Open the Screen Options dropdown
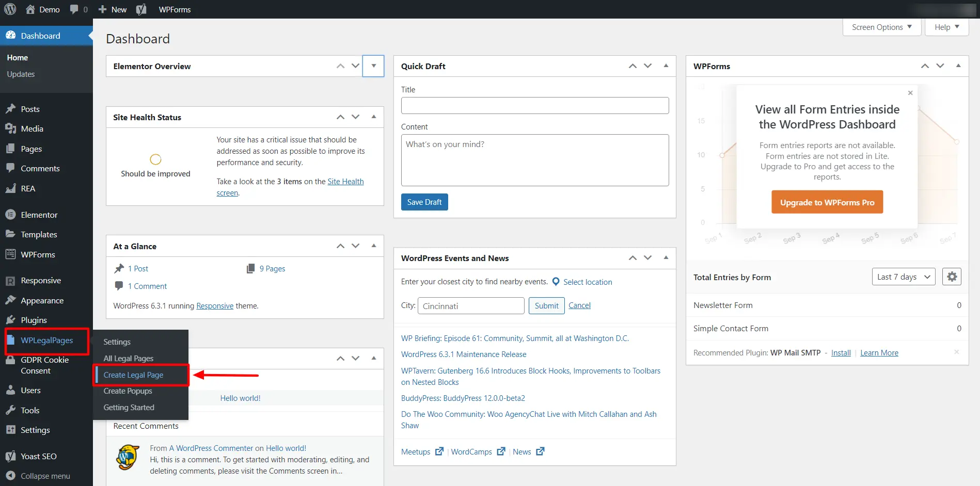Image resolution: width=980 pixels, height=486 pixels. point(881,27)
